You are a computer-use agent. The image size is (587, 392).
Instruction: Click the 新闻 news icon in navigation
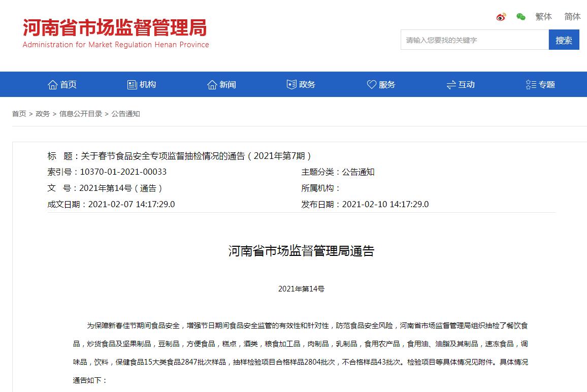click(x=212, y=84)
